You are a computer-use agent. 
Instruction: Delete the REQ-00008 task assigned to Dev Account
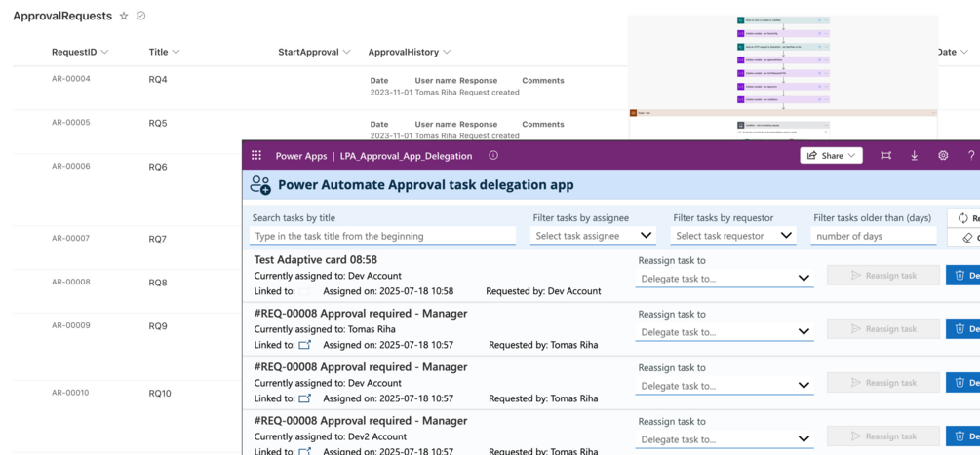click(x=962, y=383)
